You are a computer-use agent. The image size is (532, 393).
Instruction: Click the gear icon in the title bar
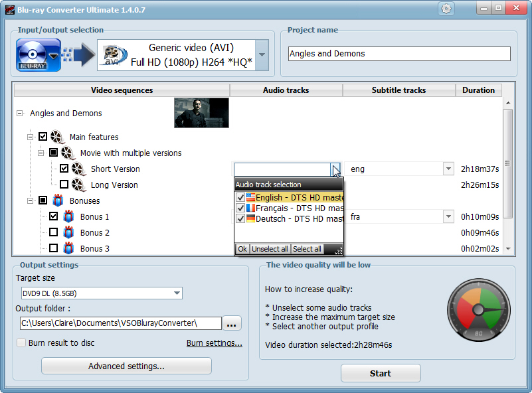tap(446, 9)
